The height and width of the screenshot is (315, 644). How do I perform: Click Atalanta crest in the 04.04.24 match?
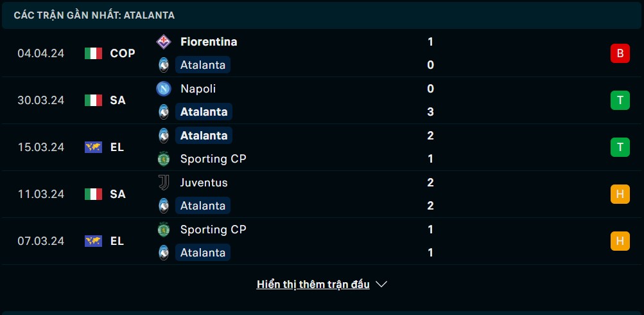tap(164, 65)
